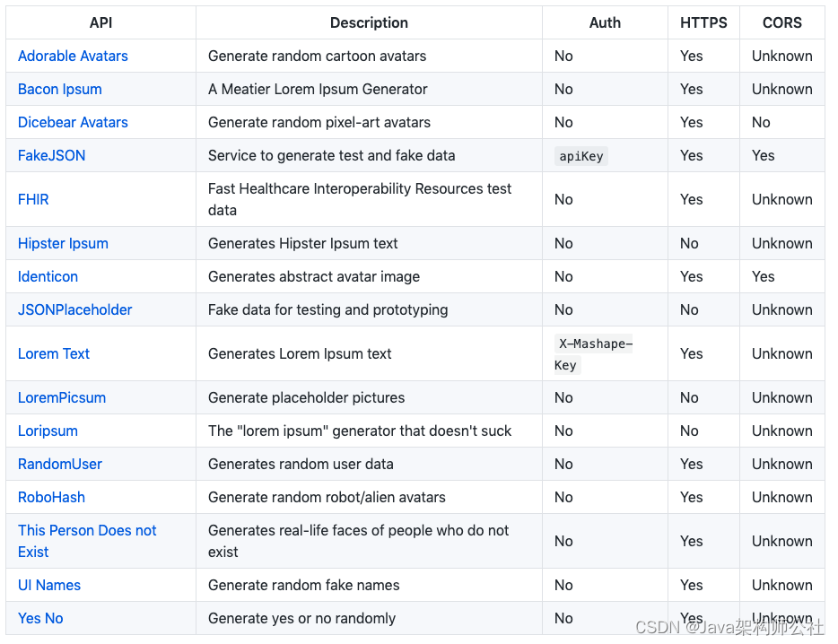Click the Description column header
Viewport: 838px width, 644px height.
[369, 22]
